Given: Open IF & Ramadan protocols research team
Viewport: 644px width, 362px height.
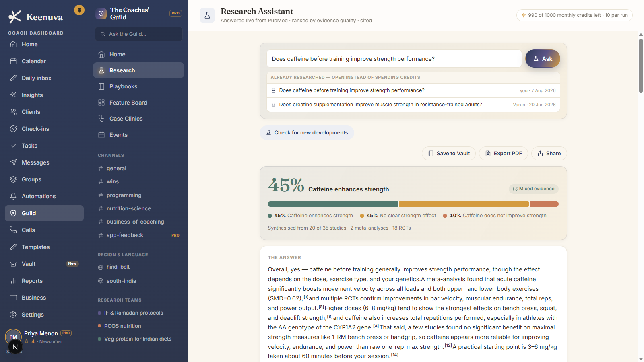Looking at the screenshot, I should 138,313.
